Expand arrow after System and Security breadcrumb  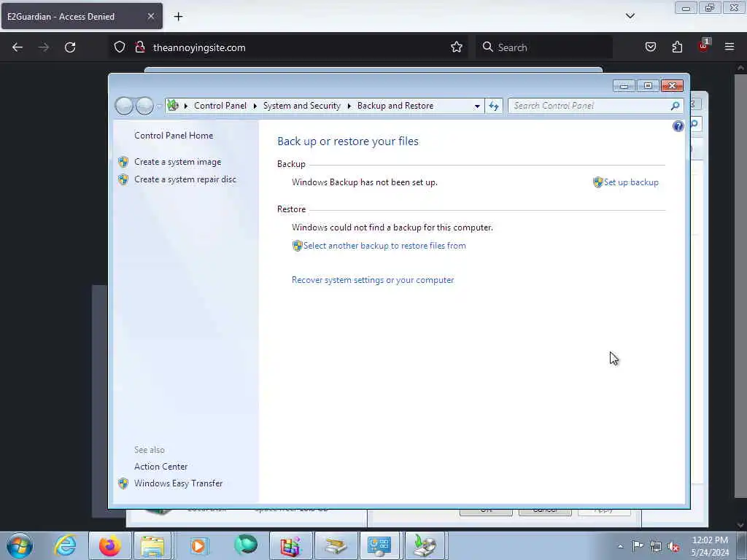click(x=349, y=106)
